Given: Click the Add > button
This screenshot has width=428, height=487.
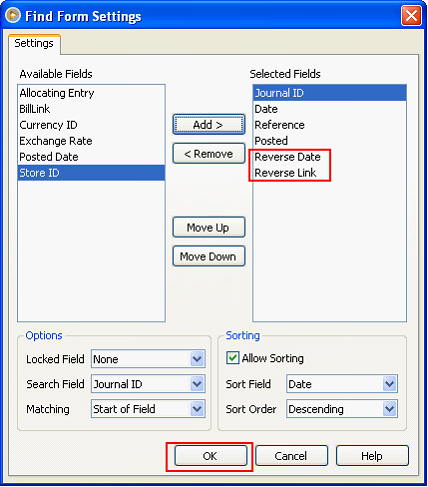Looking at the screenshot, I should point(209,125).
